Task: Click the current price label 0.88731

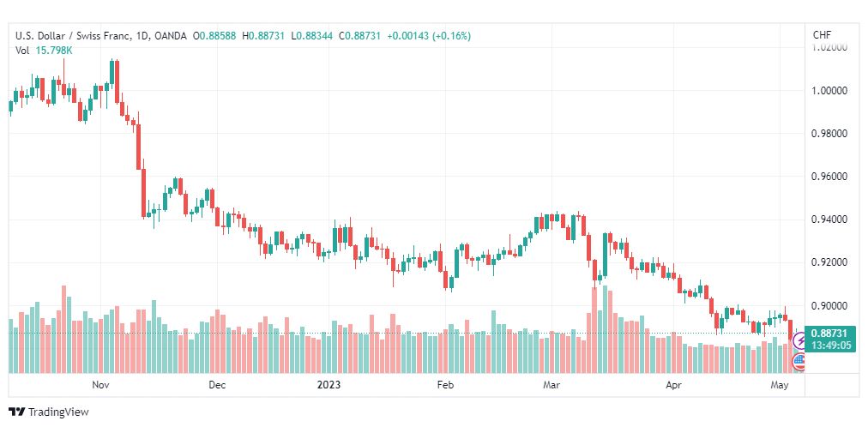Action: (831, 333)
